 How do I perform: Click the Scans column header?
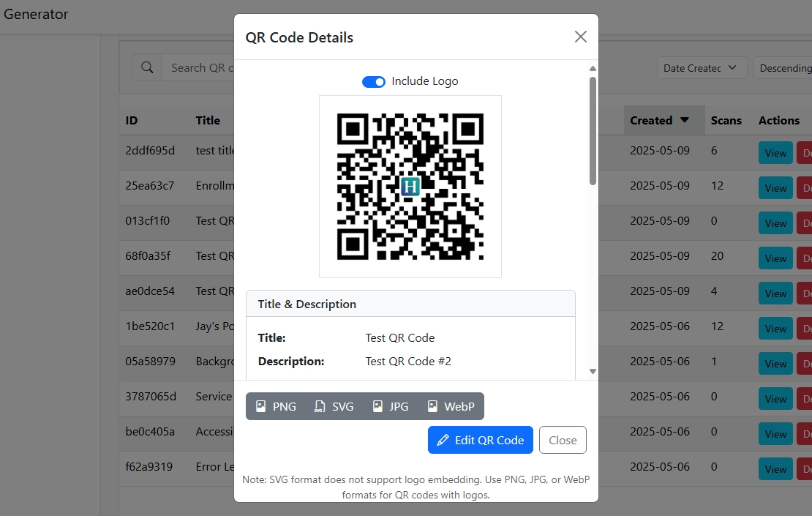(x=726, y=120)
